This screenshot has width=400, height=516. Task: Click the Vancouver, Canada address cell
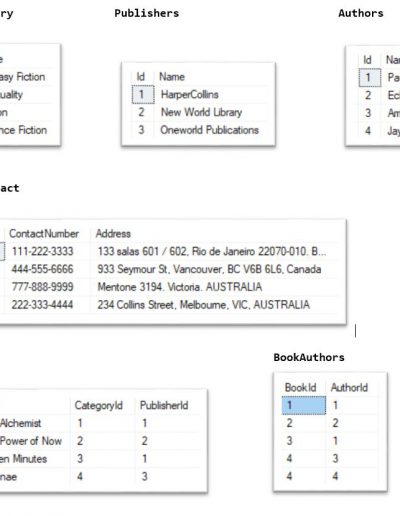pyautogui.click(x=209, y=269)
